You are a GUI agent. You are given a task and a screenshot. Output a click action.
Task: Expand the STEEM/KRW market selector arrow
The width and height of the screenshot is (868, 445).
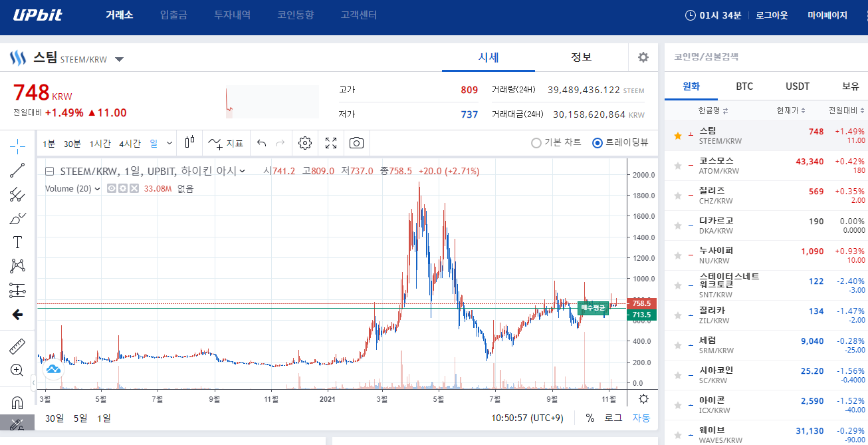pos(120,59)
